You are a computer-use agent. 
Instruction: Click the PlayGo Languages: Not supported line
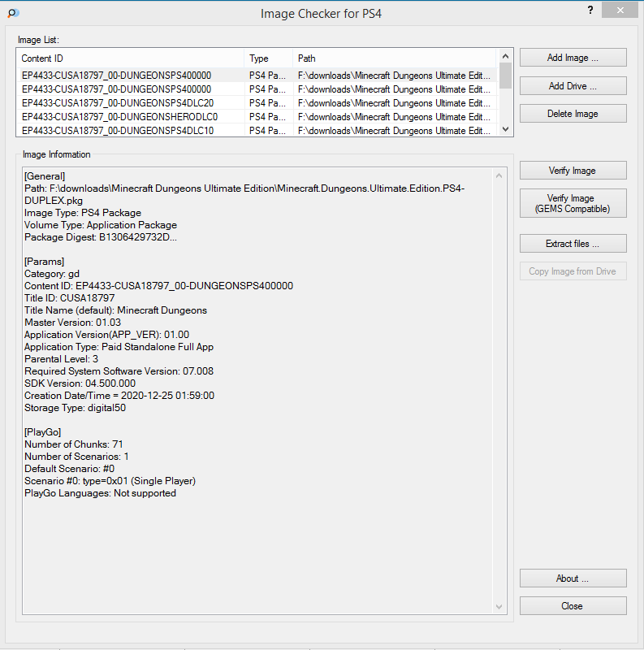click(100, 493)
